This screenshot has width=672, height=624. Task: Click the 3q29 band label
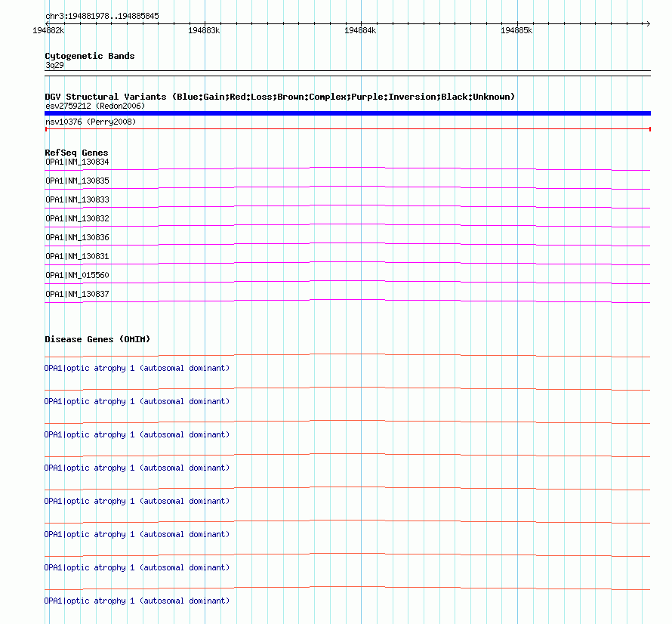tap(54, 65)
